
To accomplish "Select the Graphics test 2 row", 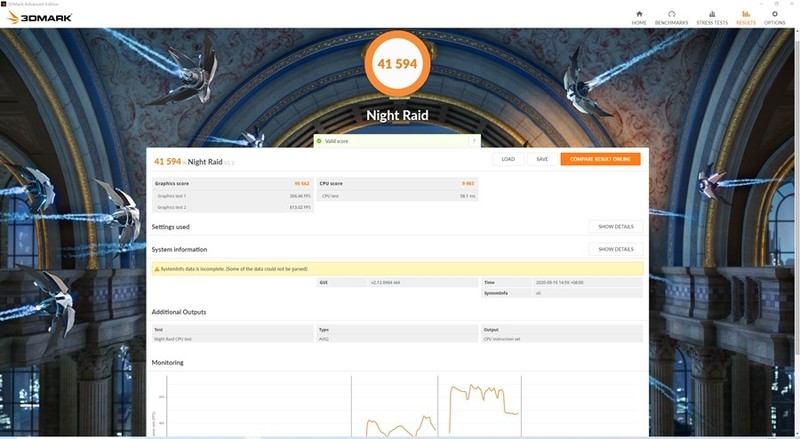I will (x=233, y=207).
